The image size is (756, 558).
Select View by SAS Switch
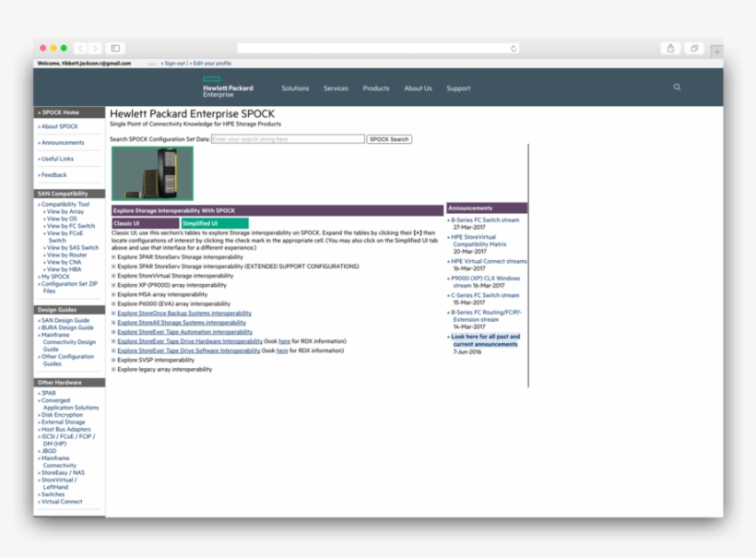click(x=73, y=248)
